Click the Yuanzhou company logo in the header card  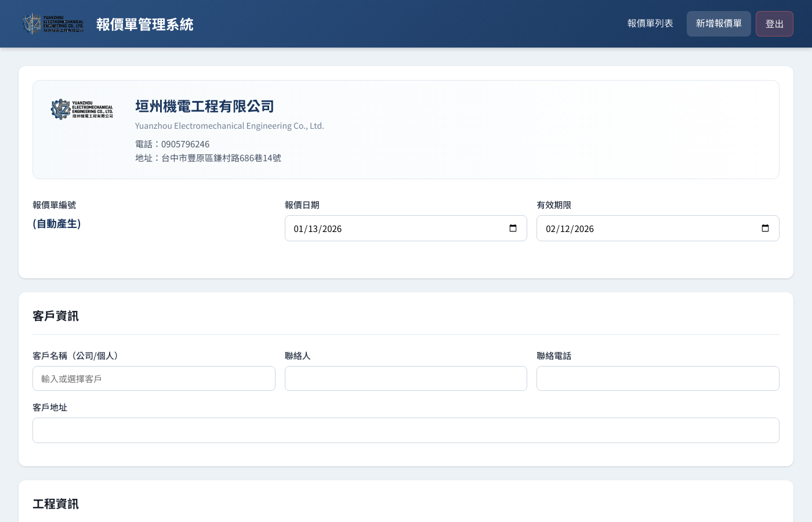click(82, 109)
